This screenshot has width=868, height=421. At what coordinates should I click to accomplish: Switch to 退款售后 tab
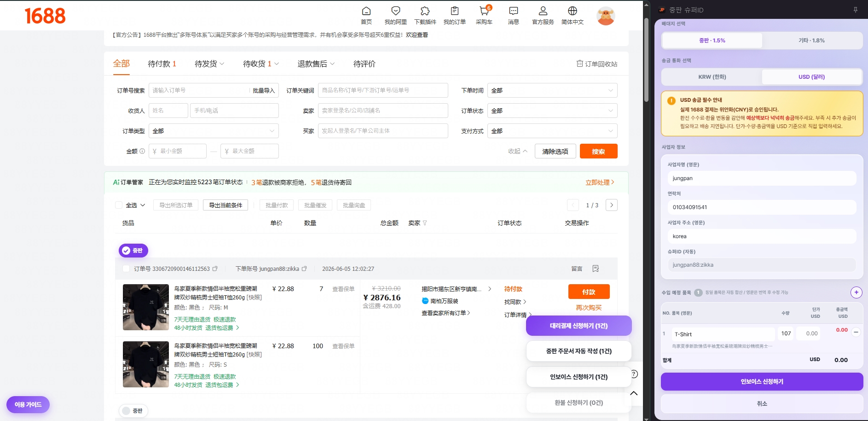312,64
